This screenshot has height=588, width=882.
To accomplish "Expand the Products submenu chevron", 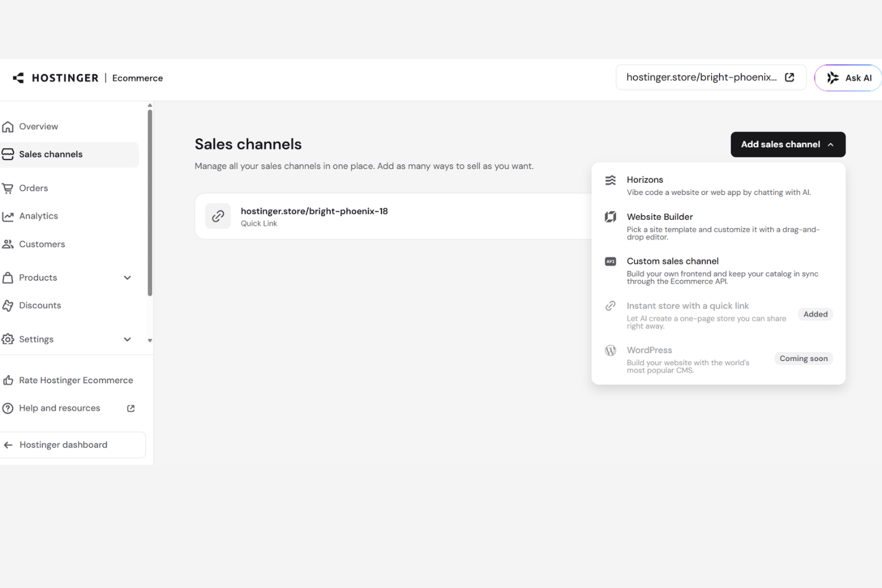I will (x=128, y=278).
